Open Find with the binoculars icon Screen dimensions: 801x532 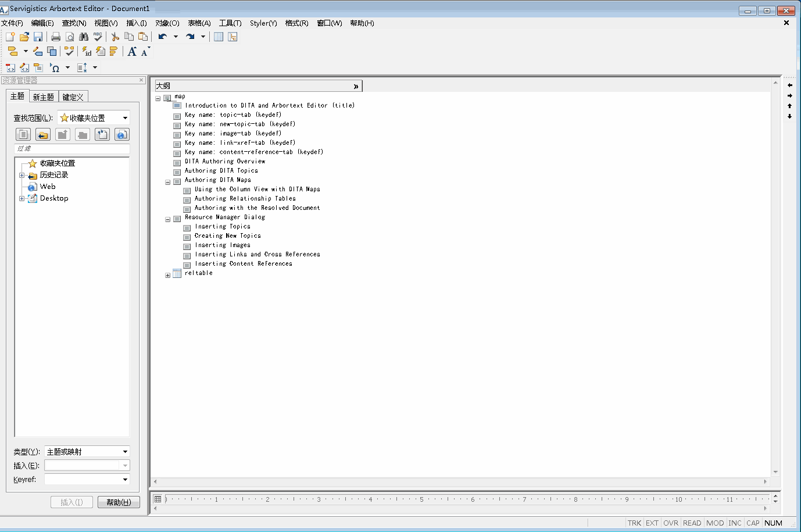(x=84, y=37)
